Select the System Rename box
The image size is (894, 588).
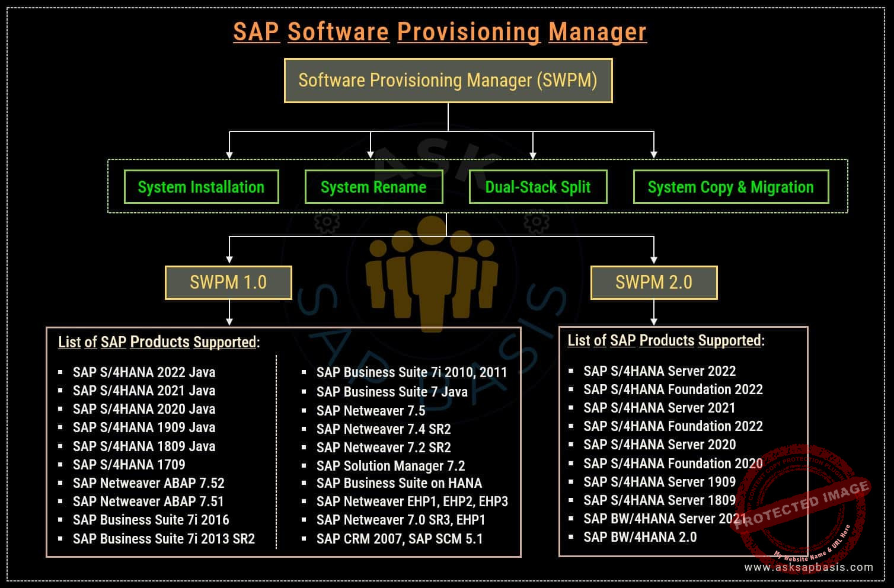tap(373, 187)
